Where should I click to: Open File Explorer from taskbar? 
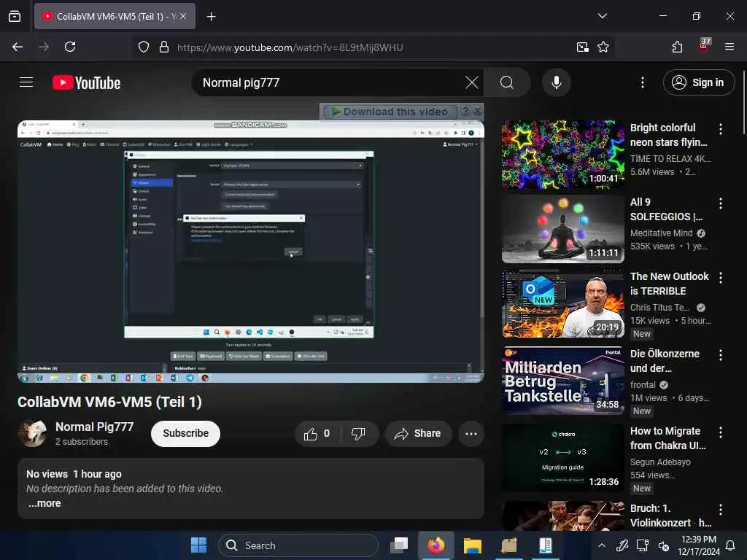(x=472, y=545)
